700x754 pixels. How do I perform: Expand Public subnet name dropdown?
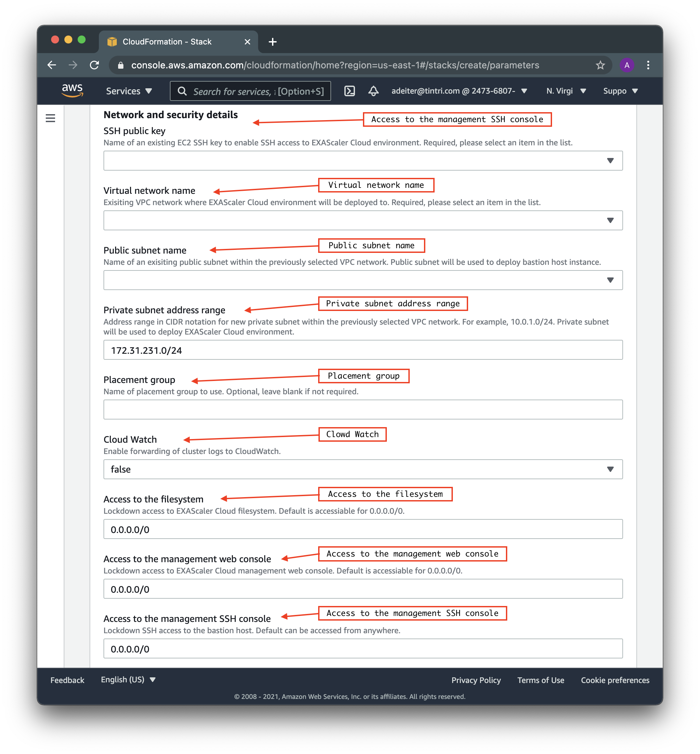[363, 280]
